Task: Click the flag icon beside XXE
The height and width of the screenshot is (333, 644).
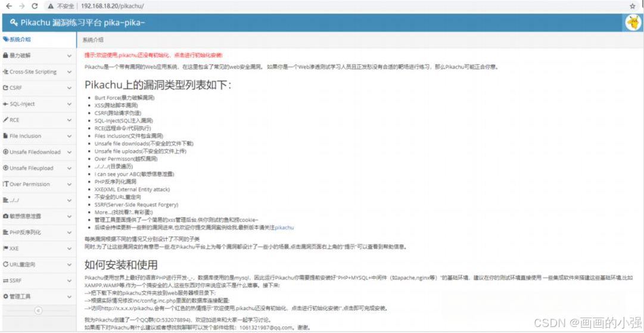Action: [6, 248]
